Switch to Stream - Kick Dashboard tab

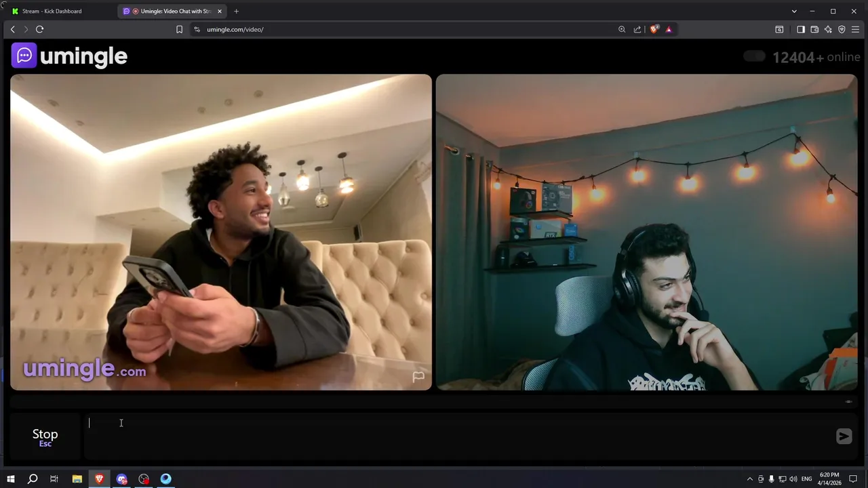click(x=58, y=11)
